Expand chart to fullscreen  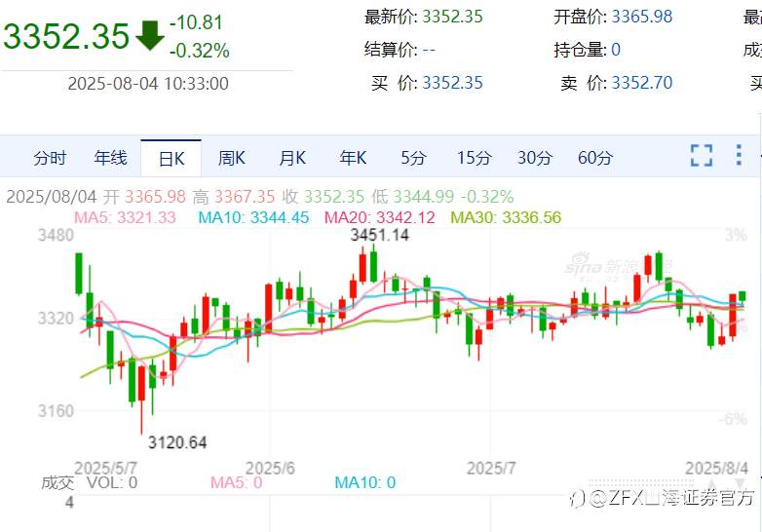pyautogui.click(x=702, y=156)
